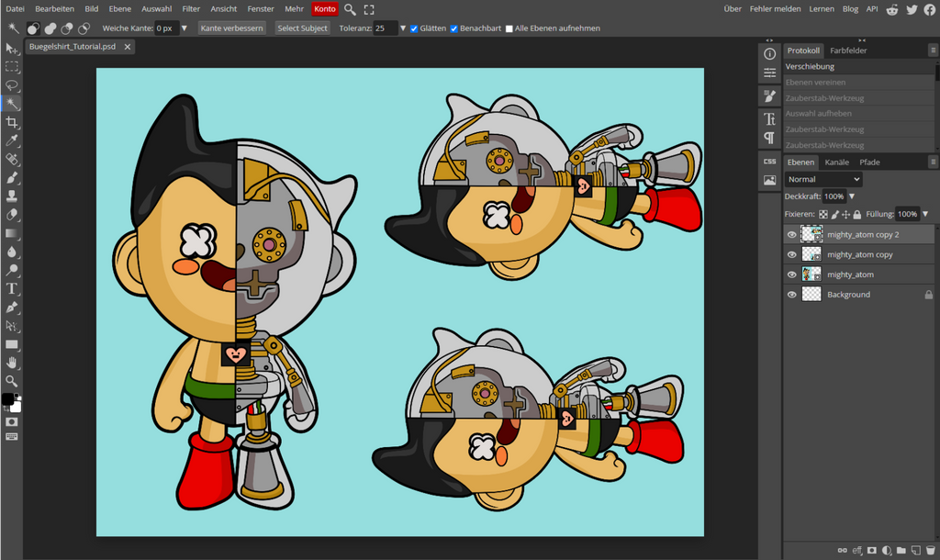
Task: Create a new folder group icon
Action: point(901,551)
